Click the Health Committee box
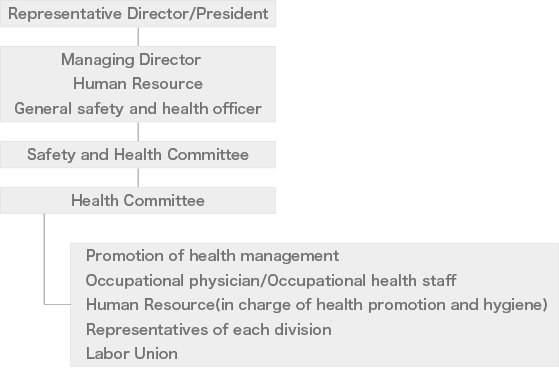The image size is (559, 390). tap(138, 201)
